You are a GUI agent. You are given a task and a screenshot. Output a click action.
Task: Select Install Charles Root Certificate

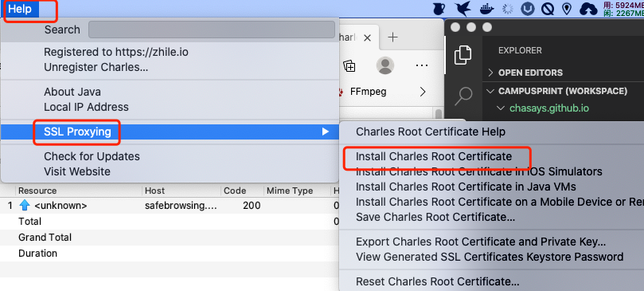coord(434,156)
